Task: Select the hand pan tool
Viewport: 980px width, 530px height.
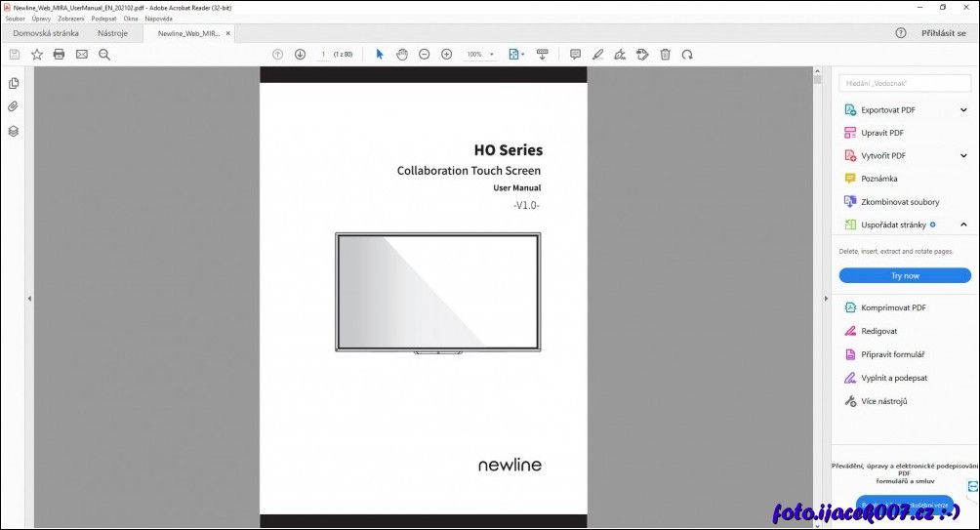Action: [x=401, y=55]
